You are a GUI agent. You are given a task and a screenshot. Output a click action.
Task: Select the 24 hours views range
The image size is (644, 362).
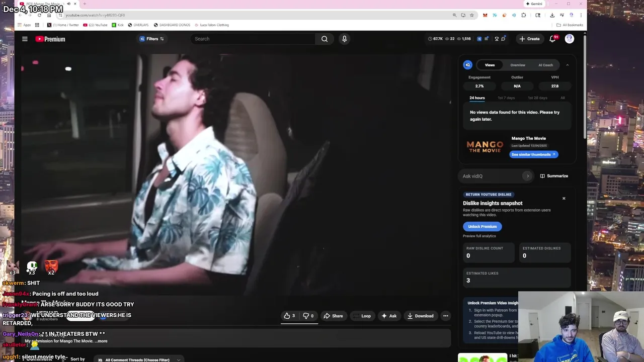click(x=477, y=98)
